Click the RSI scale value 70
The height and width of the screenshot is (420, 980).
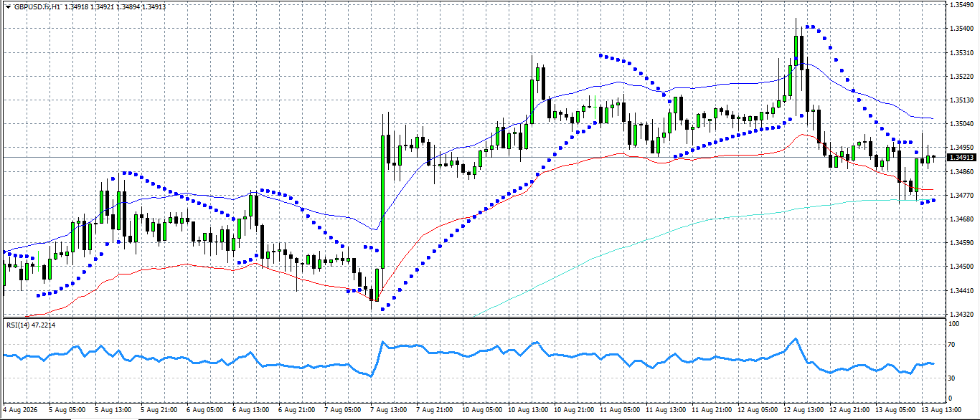[953, 345]
